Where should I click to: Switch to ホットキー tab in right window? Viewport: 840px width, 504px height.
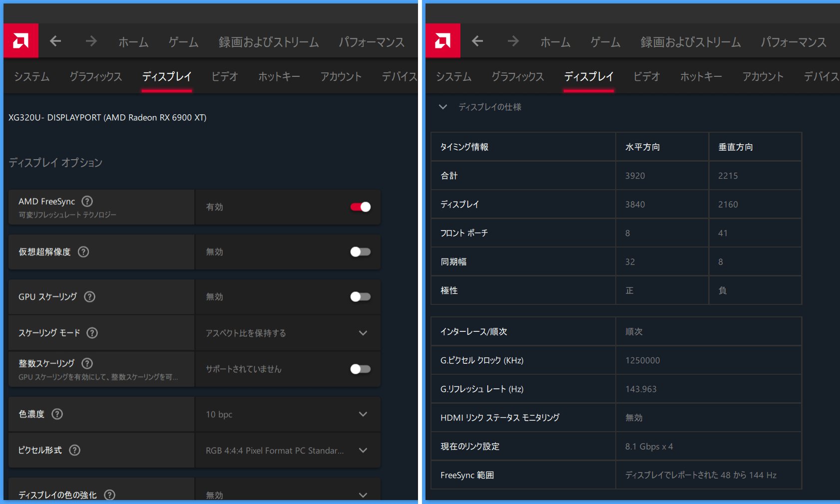coord(701,76)
